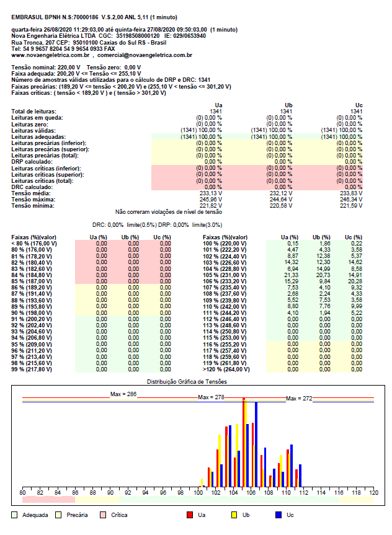392x535 pixels.
Task: Click the "Max = 278" chart label
Action: 210,397
